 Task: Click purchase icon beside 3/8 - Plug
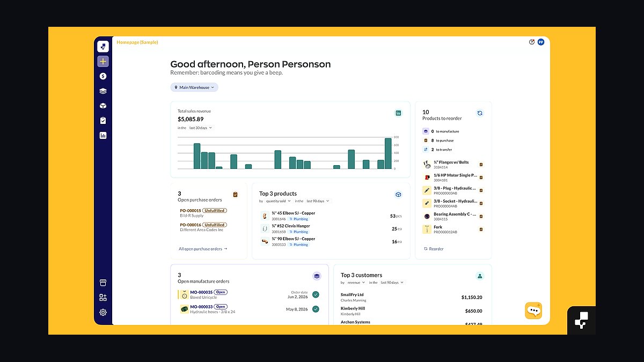pos(481,190)
